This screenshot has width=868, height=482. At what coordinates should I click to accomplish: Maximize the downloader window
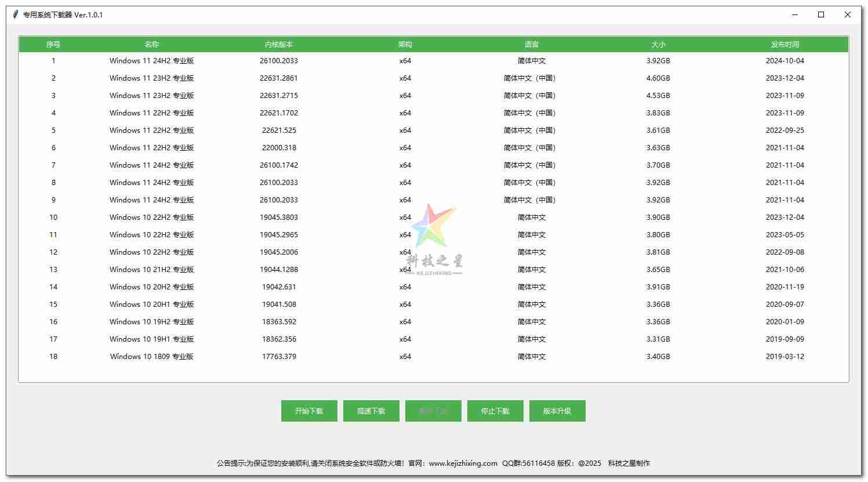[821, 15]
